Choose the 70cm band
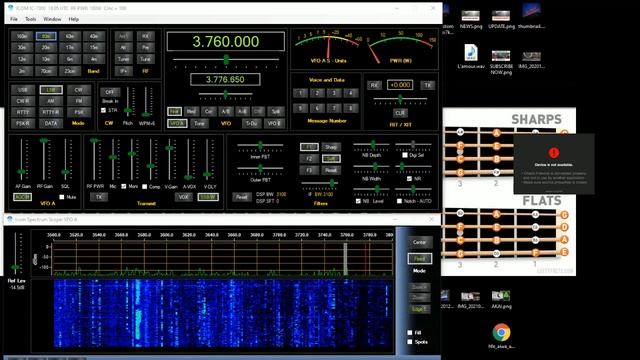640x360 pixels. [x=46, y=71]
